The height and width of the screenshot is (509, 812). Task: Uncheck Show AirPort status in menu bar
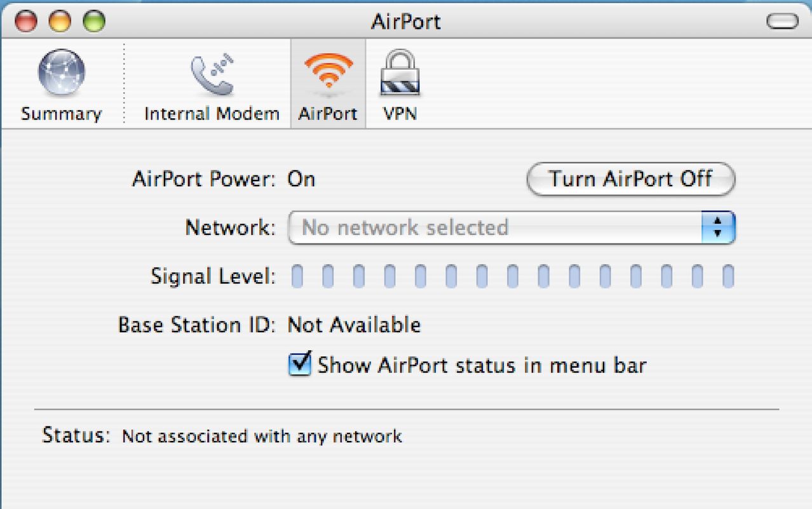[x=300, y=365]
